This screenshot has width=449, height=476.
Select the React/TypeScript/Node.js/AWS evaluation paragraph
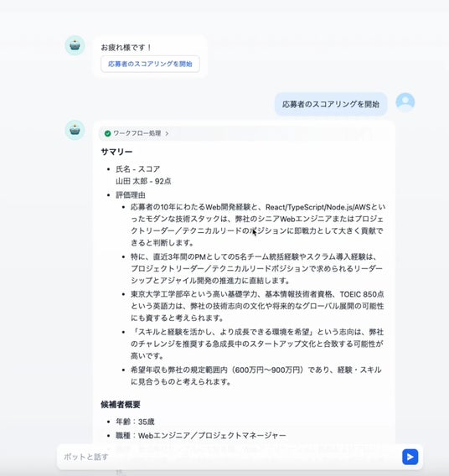tap(258, 225)
